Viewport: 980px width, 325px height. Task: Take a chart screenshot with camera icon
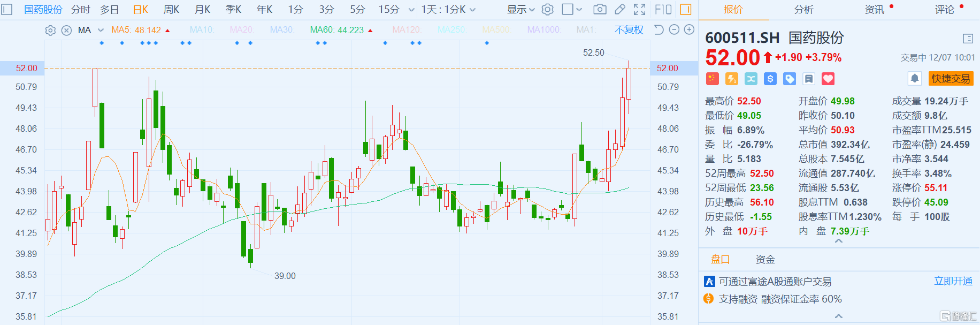(x=600, y=10)
